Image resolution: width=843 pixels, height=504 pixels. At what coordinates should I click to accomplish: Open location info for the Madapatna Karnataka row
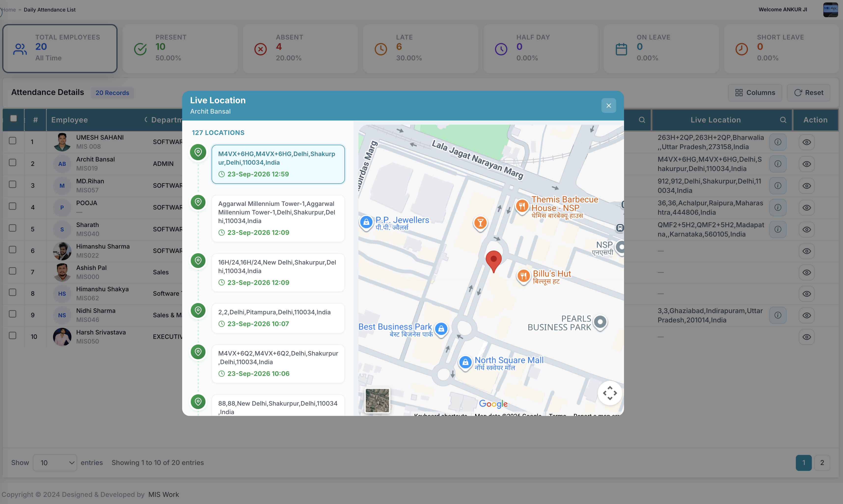777,230
